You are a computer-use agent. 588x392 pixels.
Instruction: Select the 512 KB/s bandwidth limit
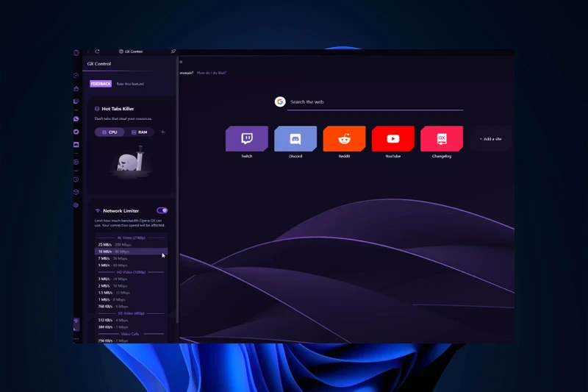point(132,321)
